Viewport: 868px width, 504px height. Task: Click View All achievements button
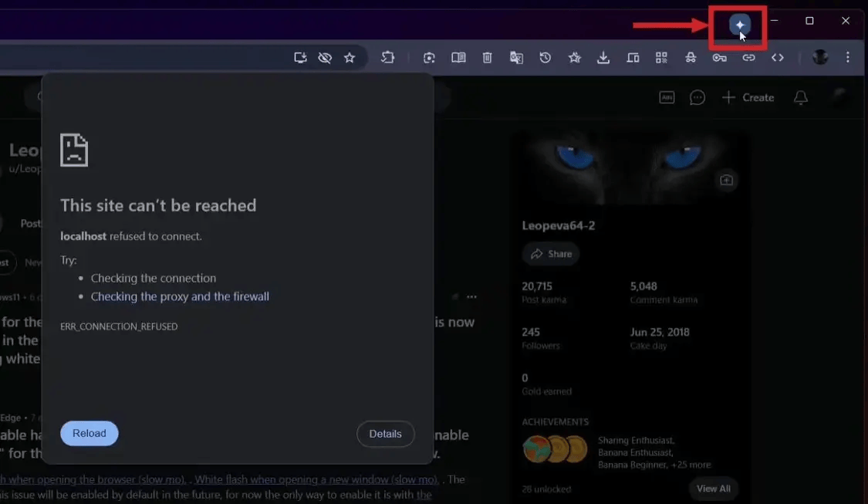point(713,489)
